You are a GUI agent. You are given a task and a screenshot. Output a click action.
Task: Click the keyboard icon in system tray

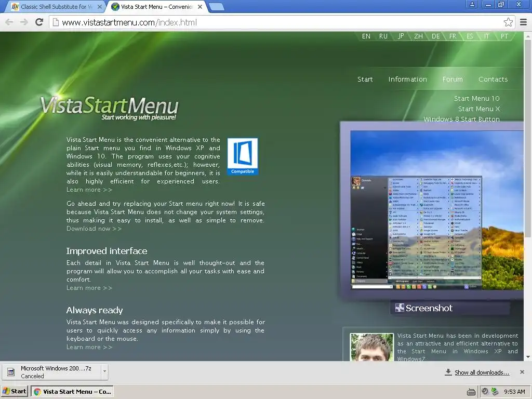[x=471, y=392]
